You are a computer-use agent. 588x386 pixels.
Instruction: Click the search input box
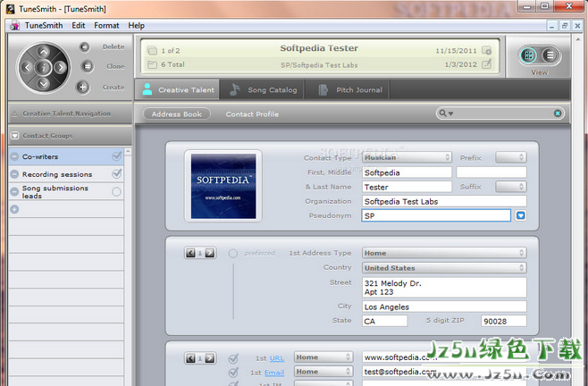pos(502,113)
